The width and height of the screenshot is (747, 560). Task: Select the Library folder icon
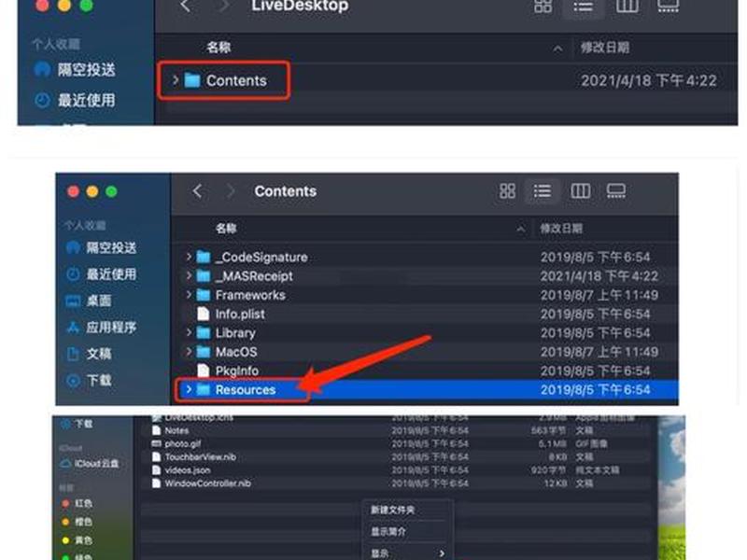tap(204, 333)
